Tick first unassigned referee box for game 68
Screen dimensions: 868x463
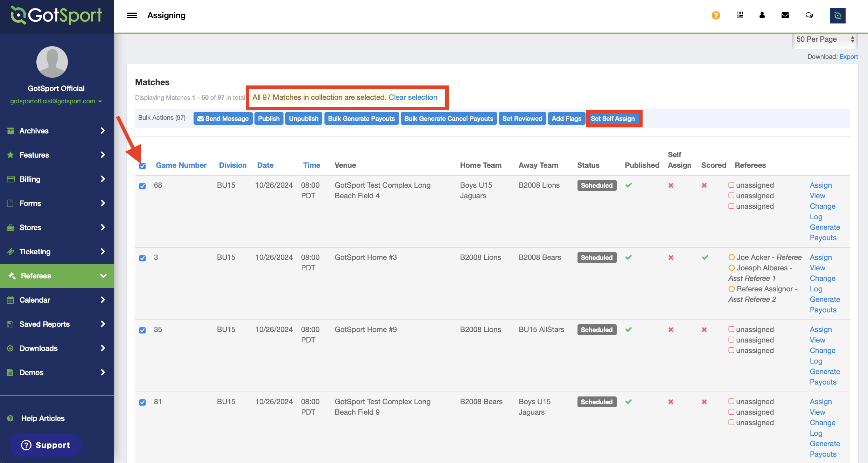(x=731, y=185)
